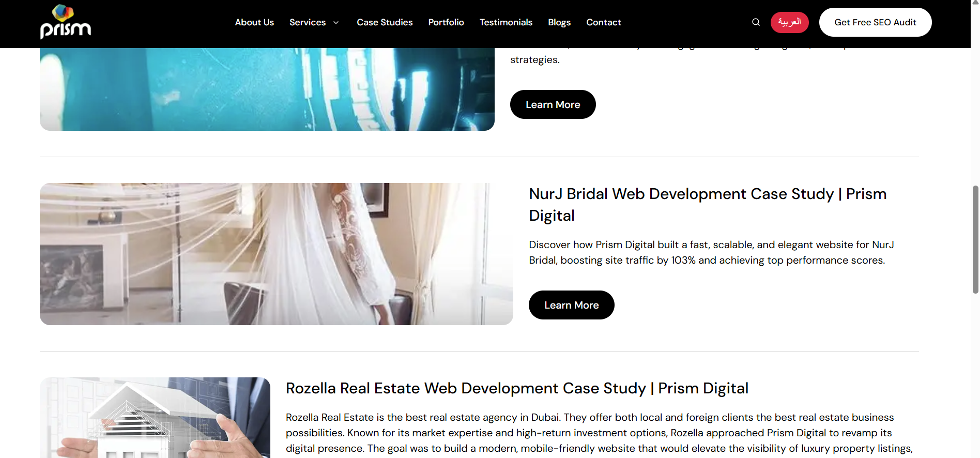
Task: Click the page vertical scrollbar thumb
Action: (975, 239)
